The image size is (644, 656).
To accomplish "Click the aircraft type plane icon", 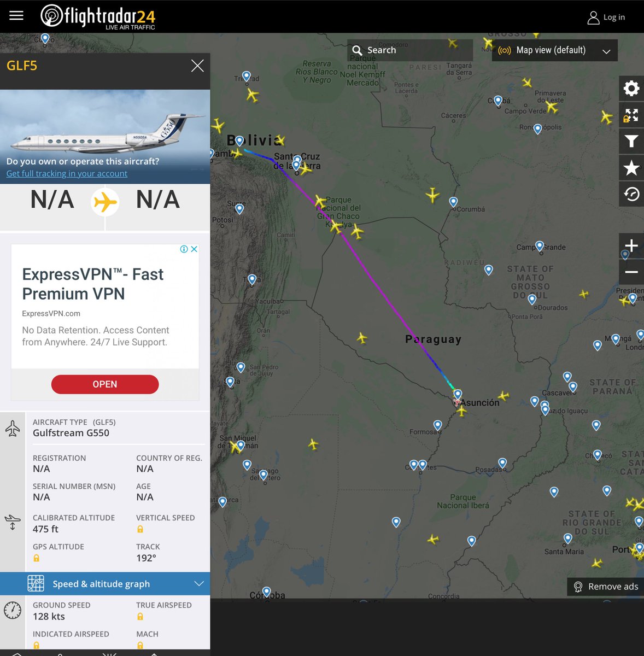I will pyautogui.click(x=13, y=428).
